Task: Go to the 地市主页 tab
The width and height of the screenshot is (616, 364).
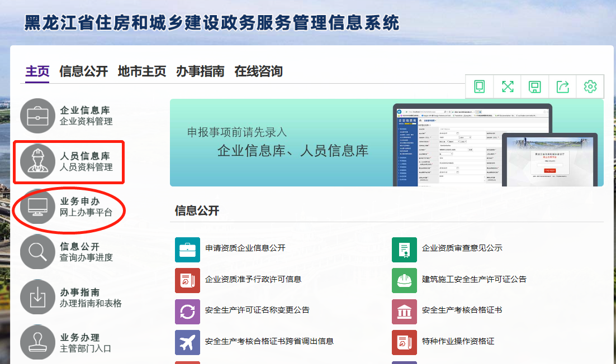Action: (142, 71)
